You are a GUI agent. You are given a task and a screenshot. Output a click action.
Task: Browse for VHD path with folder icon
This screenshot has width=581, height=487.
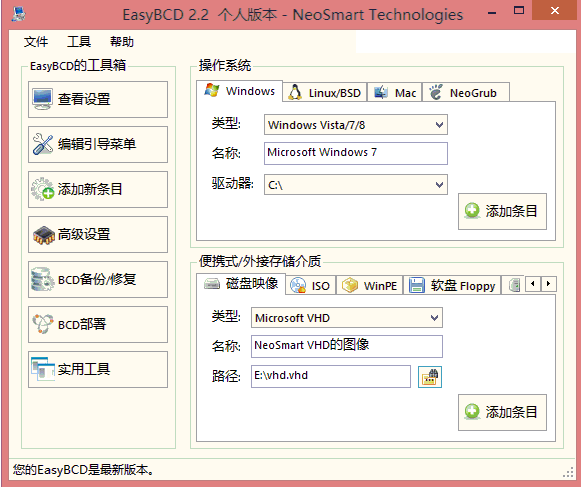pos(430,377)
